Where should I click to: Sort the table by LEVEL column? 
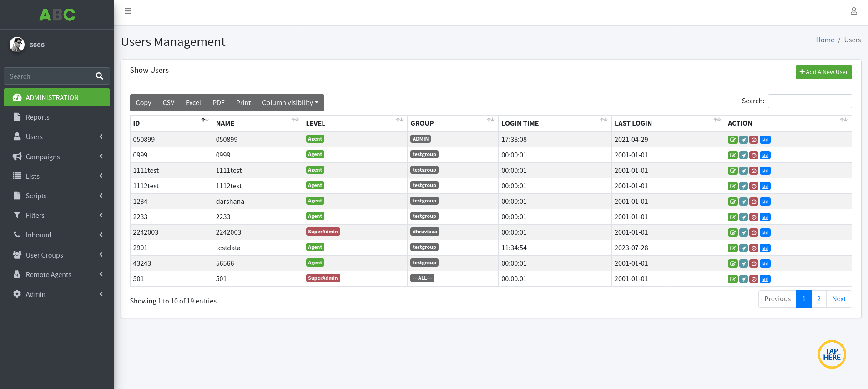[x=355, y=123]
